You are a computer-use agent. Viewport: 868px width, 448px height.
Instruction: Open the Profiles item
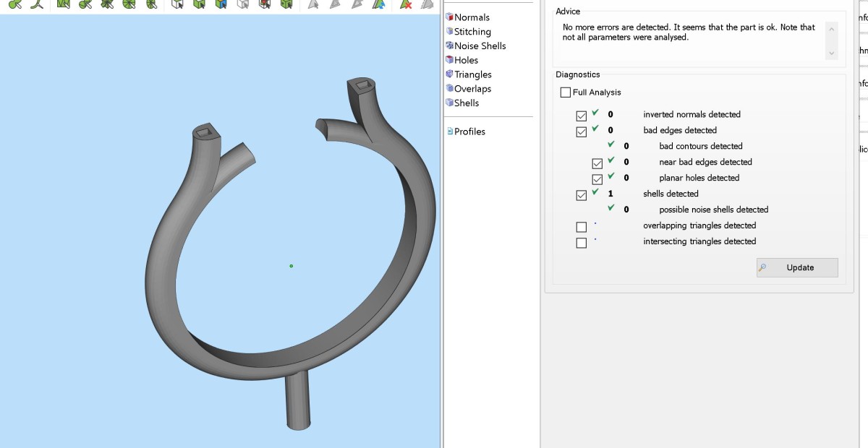click(x=469, y=132)
